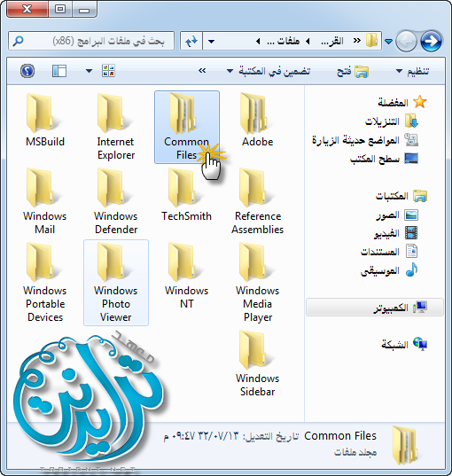Viewport: 452px width, 476px height.
Task: Click the search programs input field
Action: [91, 41]
